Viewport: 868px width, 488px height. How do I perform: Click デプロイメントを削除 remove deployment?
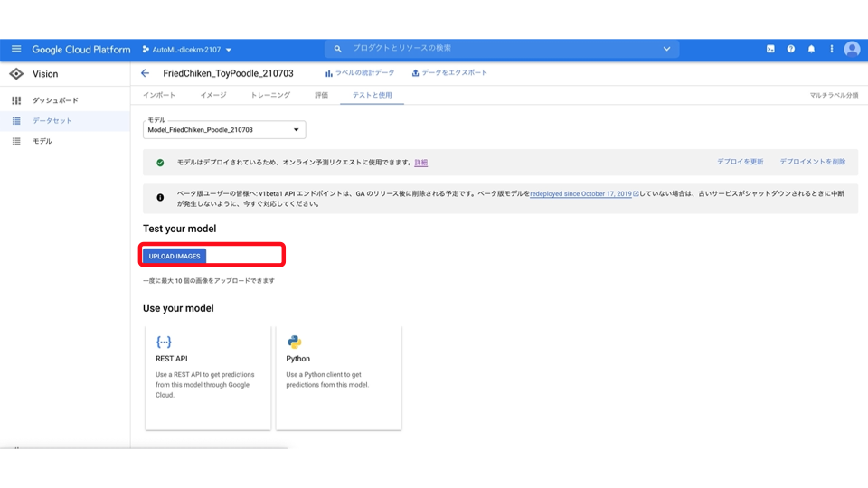(813, 162)
